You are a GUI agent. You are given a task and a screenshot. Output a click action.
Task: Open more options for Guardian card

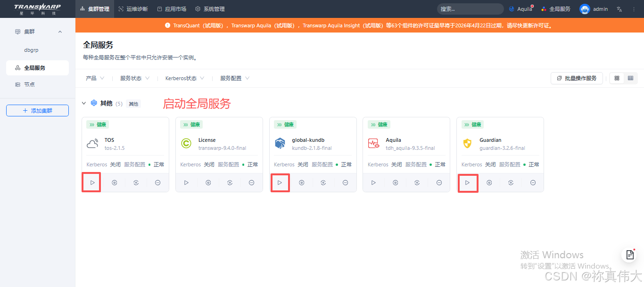tap(533, 182)
